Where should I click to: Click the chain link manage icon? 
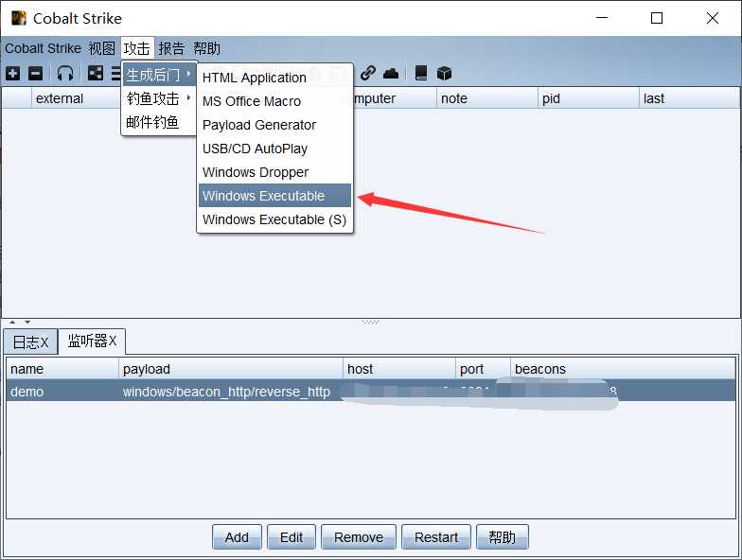(x=367, y=73)
